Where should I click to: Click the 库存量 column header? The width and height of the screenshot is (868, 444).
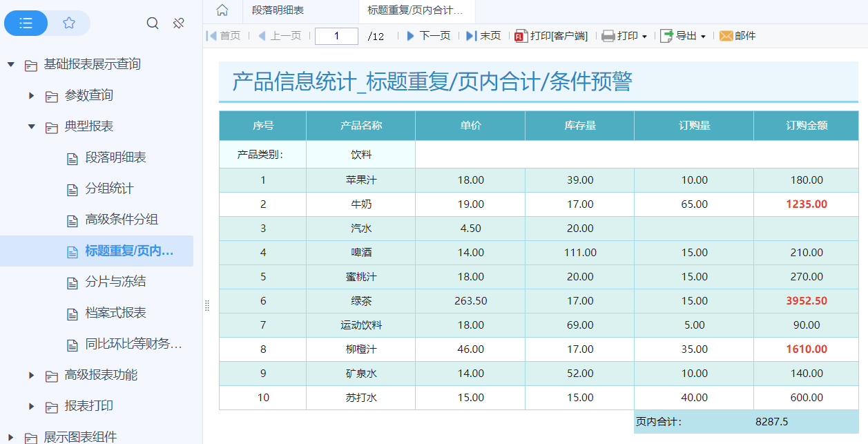[580, 126]
